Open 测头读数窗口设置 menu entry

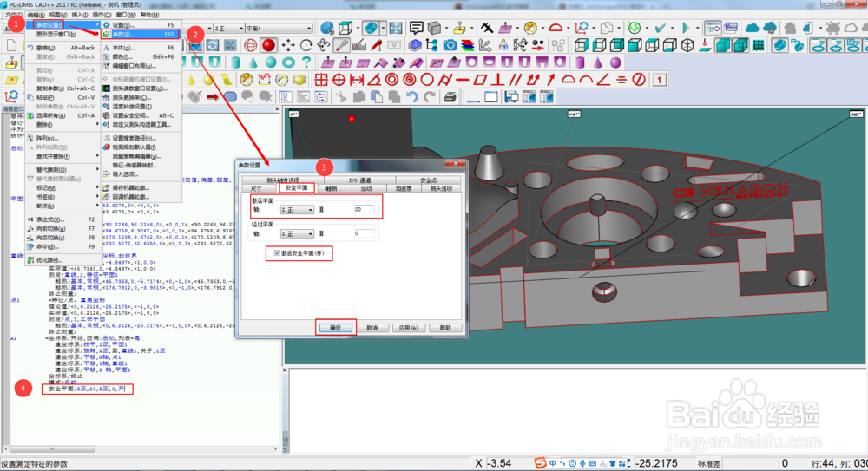pyautogui.click(x=141, y=88)
